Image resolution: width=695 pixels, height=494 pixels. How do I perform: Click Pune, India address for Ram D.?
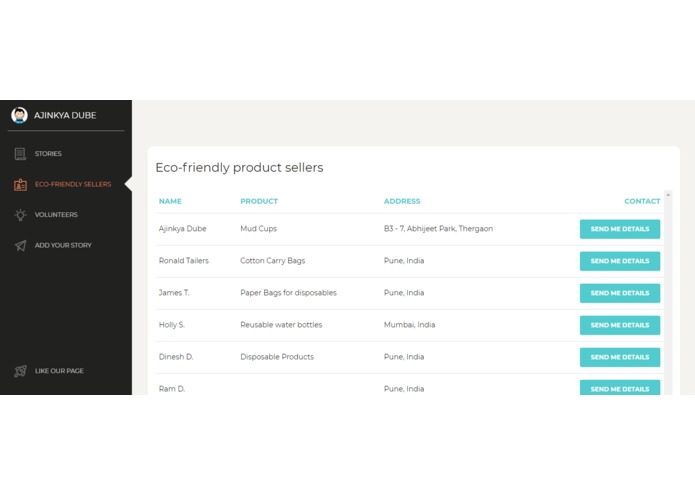pyautogui.click(x=404, y=389)
